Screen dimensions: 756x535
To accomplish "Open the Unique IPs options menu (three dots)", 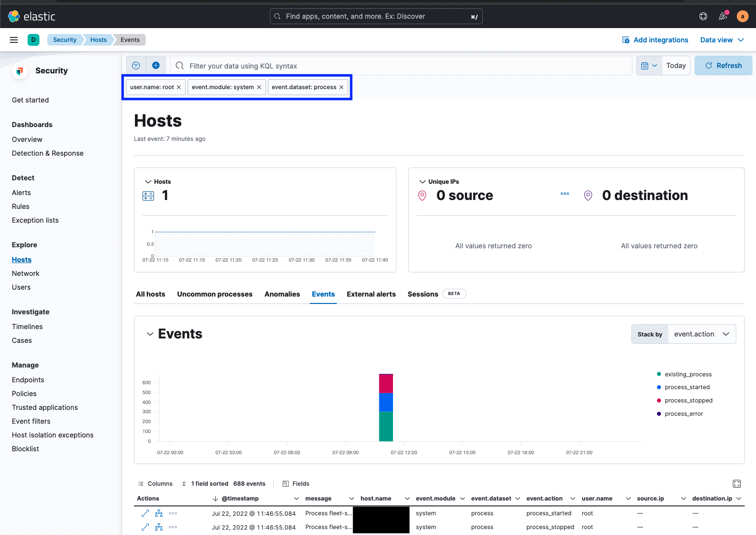I will click(565, 194).
